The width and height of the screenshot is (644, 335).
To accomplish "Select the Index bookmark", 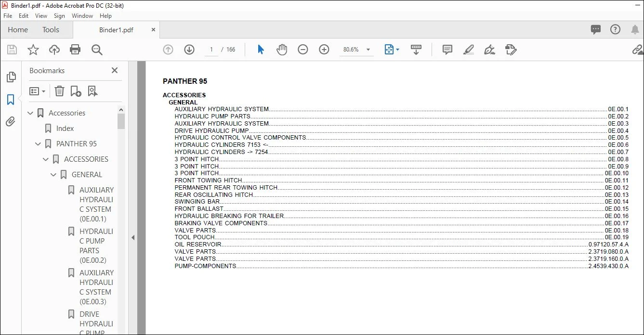I will pyautogui.click(x=65, y=129).
